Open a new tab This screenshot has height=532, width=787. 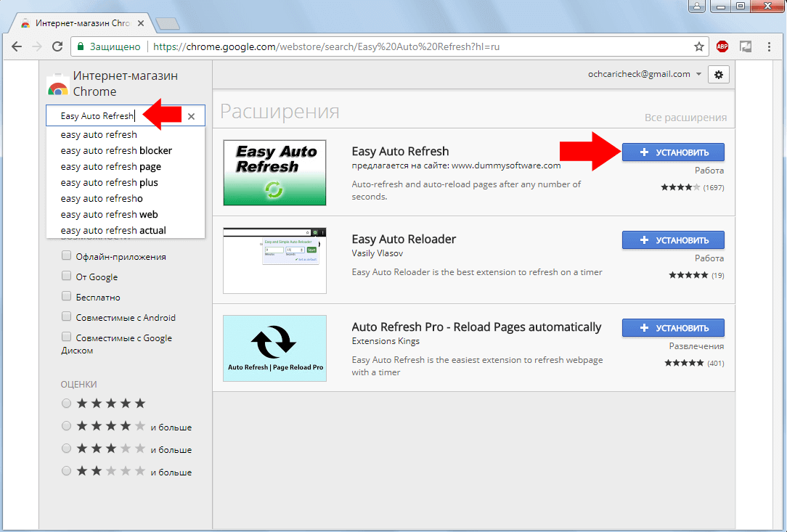point(167,24)
